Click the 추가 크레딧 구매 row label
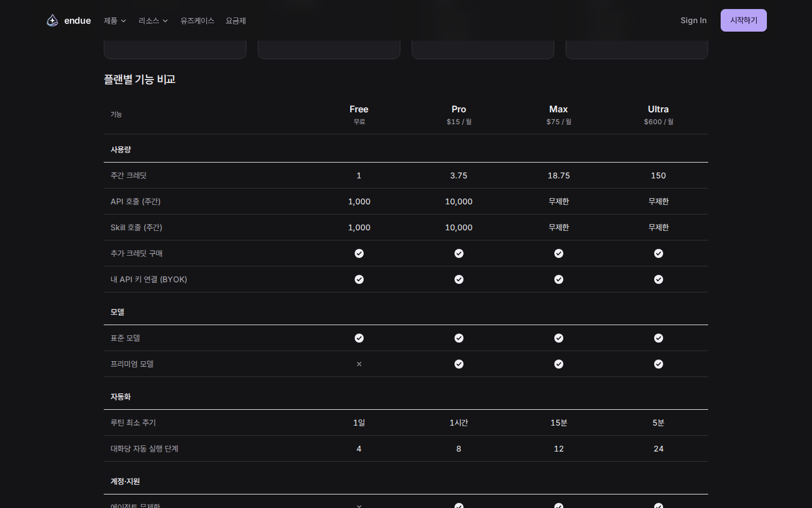The image size is (812, 508). [136, 253]
